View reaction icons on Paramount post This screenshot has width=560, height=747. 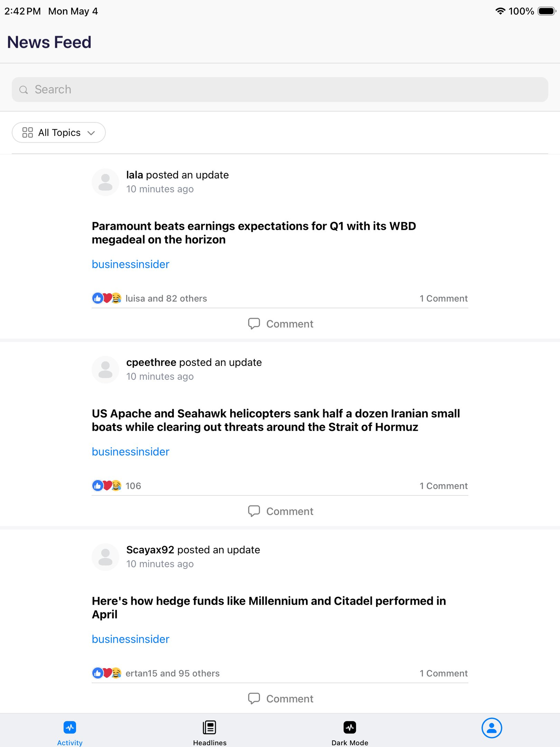pos(107,298)
